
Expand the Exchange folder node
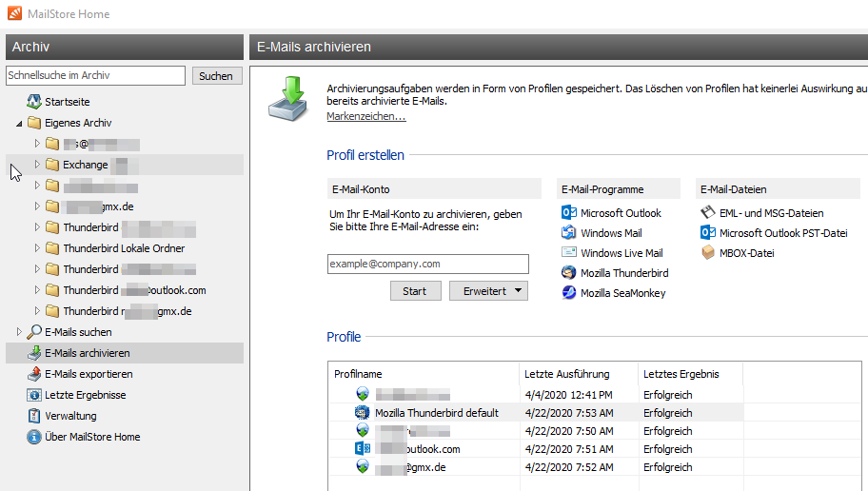click(x=37, y=165)
